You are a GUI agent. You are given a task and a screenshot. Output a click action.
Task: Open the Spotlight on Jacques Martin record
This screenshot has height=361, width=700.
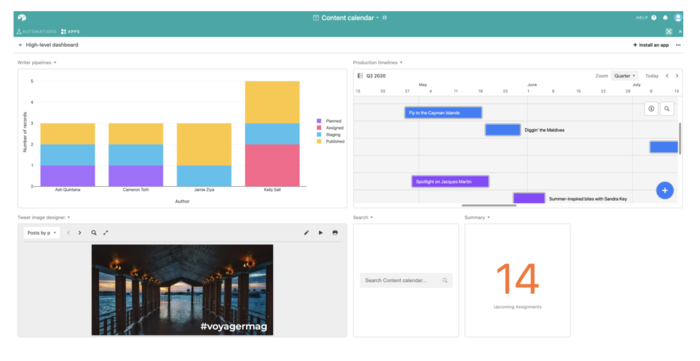tap(450, 182)
